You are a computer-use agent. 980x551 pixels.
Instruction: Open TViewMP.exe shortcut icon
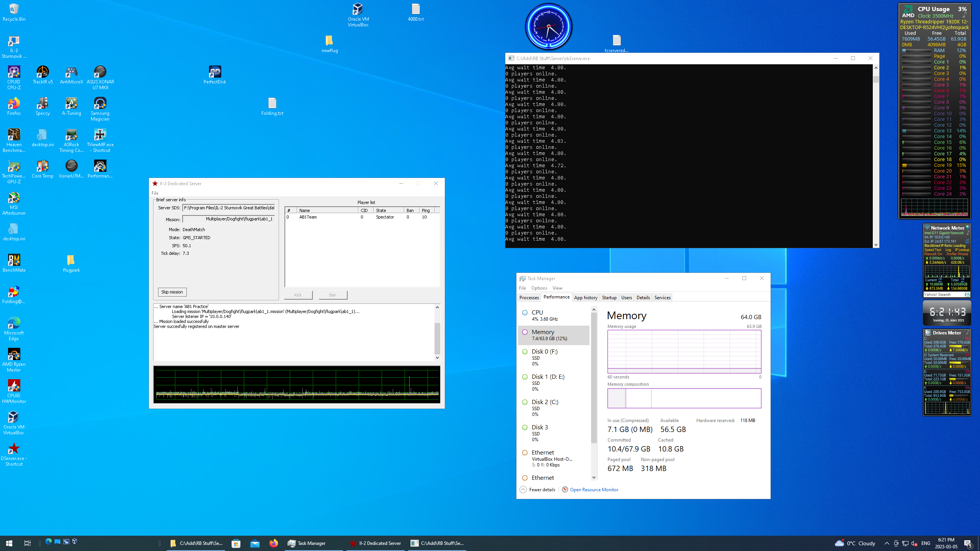(x=100, y=140)
